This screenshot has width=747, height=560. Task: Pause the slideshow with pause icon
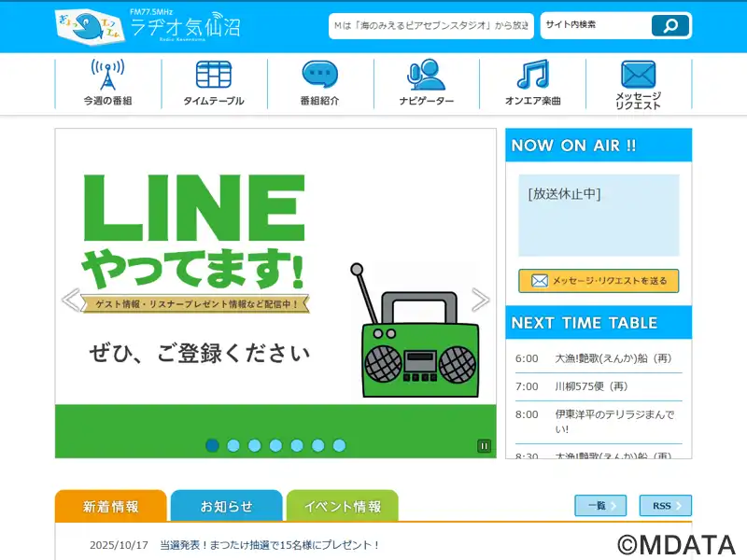pos(484,446)
